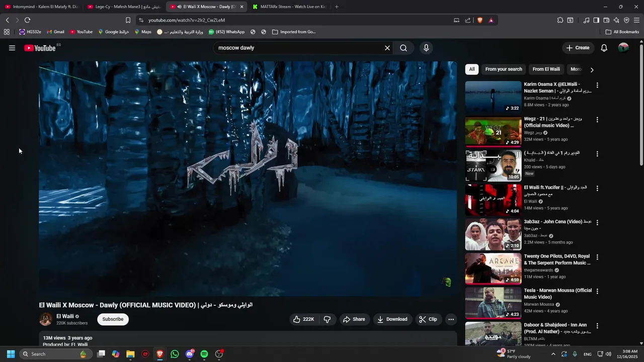This screenshot has height=362, width=644.
Task: Switch to the MATTARx Stream Kick tab
Action: [x=289, y=7]
